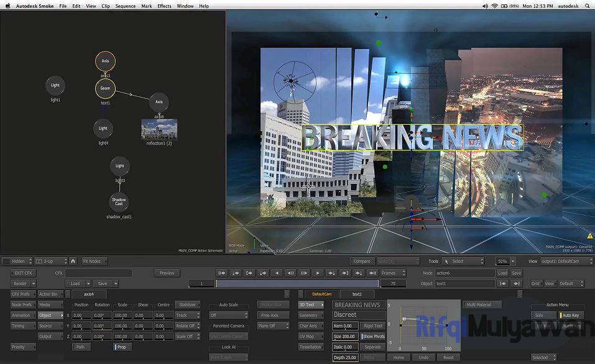595x364 pixels.
Task: Click the light3 node
Action: 119,165
